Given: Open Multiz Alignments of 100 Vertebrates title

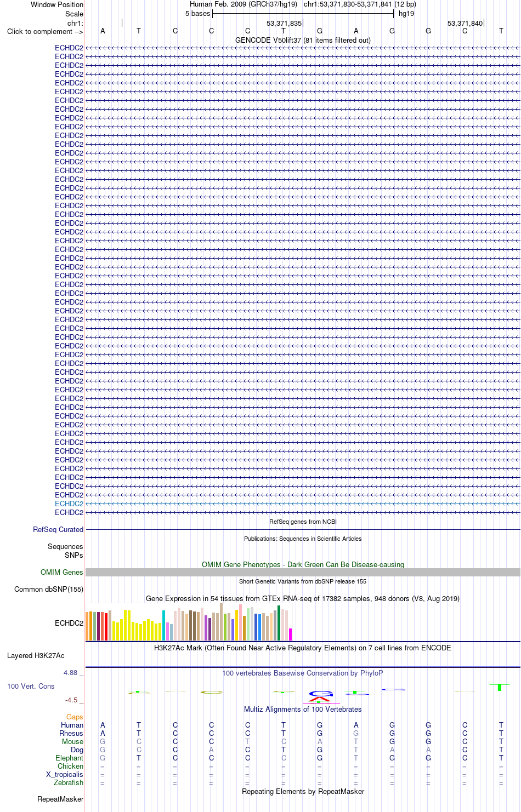Looking at the screenshot, I should point(303,709).
